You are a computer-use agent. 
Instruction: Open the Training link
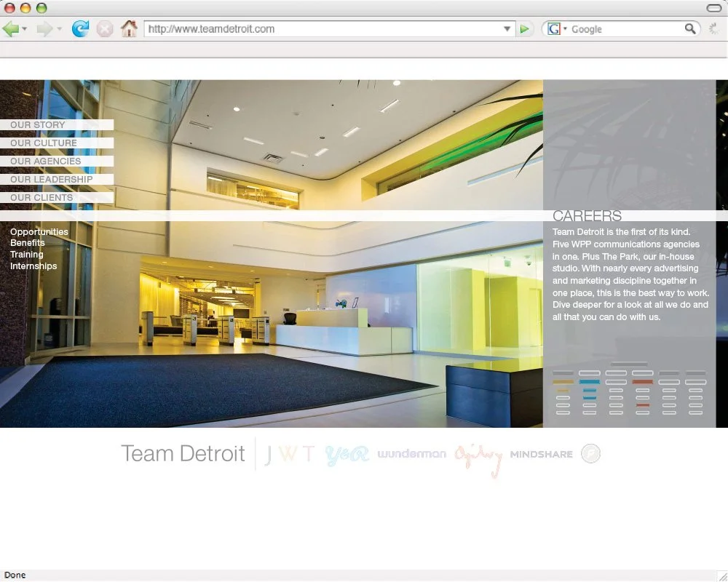click(26, 255)
